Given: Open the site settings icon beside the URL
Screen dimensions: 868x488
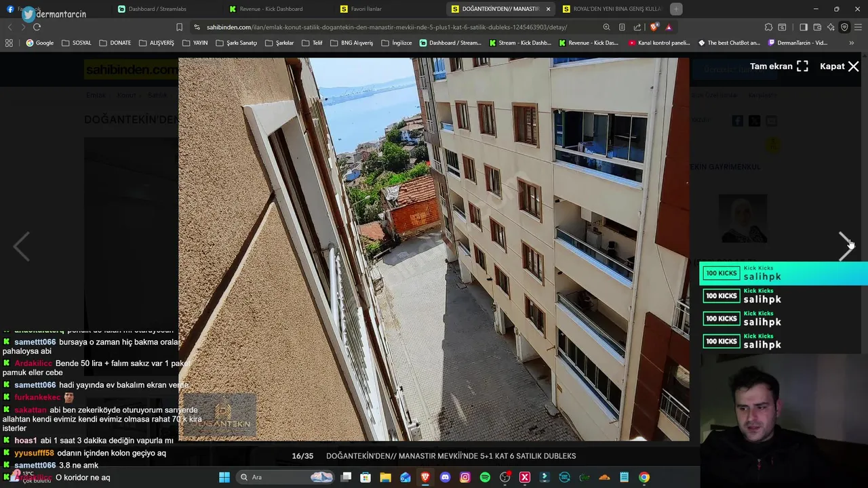Looking at the screenshot, I should point(197,27).
